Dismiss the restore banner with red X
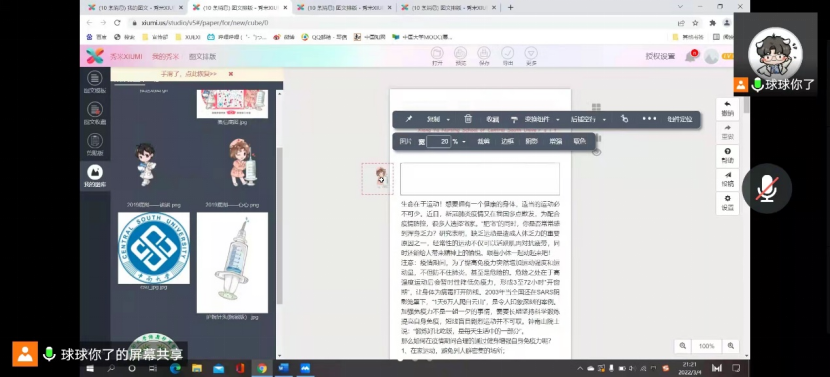The image size is (830, 377). coord(231,74)
